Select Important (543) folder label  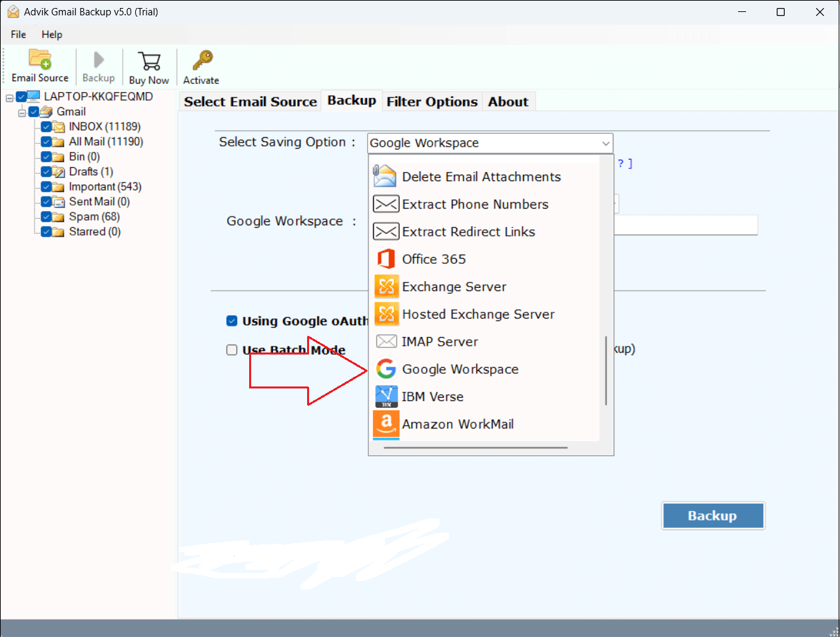(x=105, y=187)
